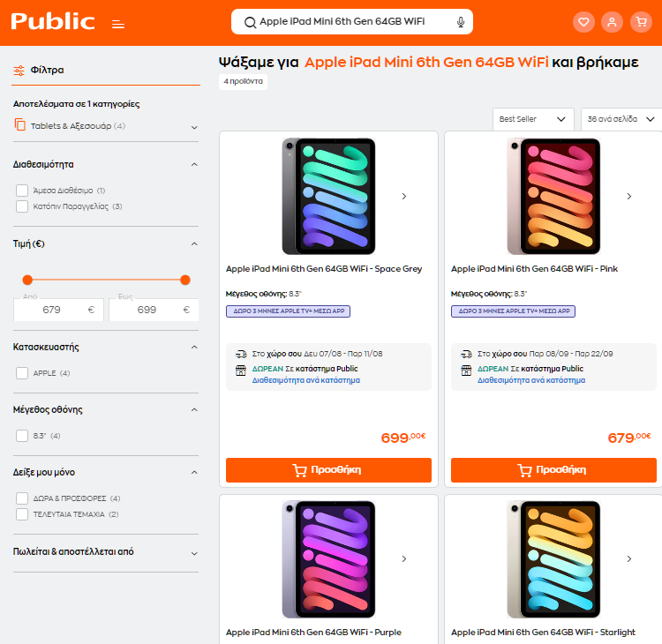662x644 pixels.
Task: Expand Πωλείται & αποστέλλεται από section
Action: (x=194, y=553)
